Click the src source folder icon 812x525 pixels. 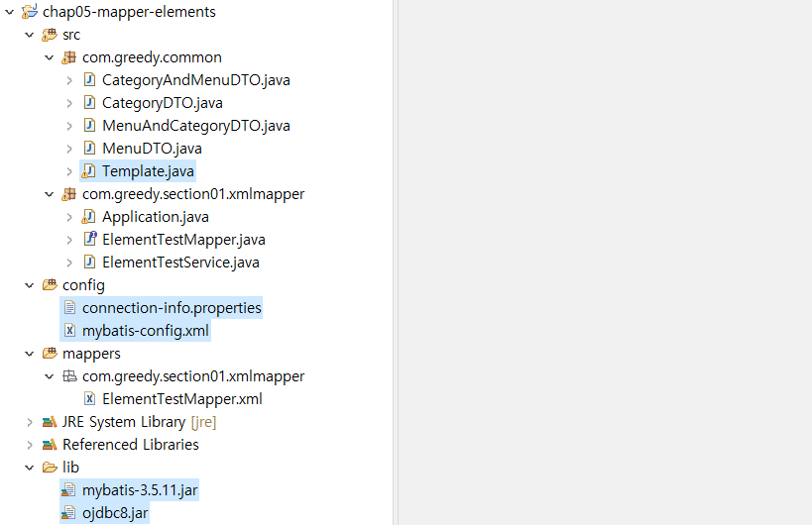click(50, 35)
